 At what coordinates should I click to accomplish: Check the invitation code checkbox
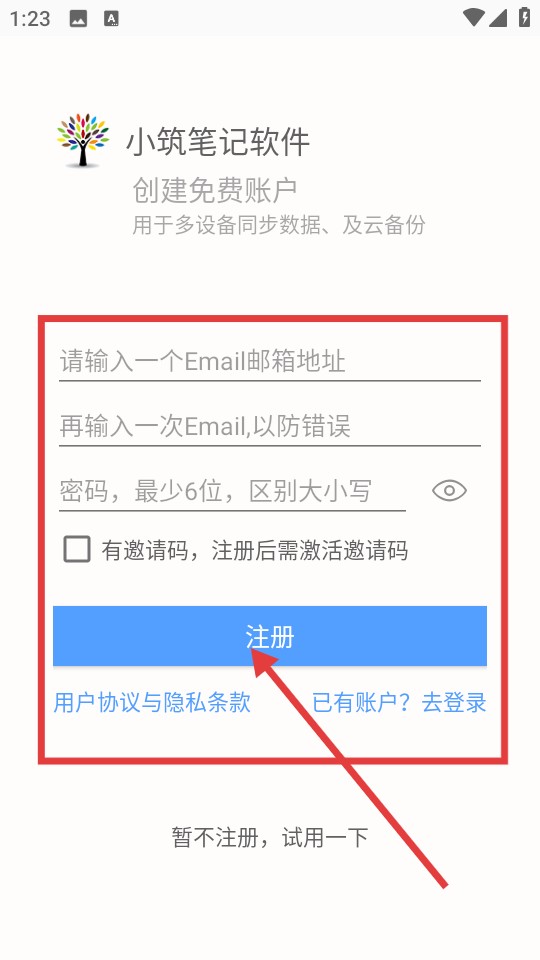[77, 549]
